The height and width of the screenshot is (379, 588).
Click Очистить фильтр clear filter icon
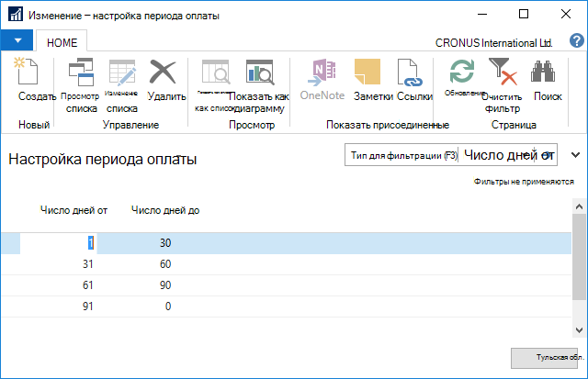point(503,72)
